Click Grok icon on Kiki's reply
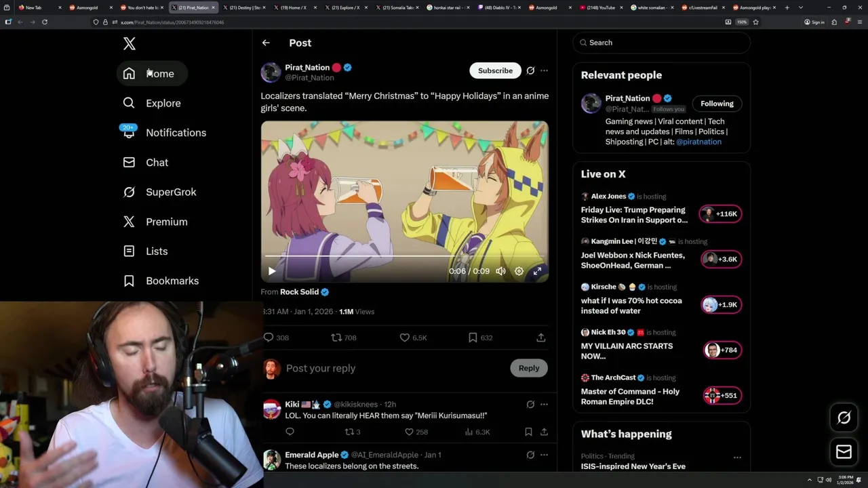Screen dimensions: 868x488 (x=530, y=405)
